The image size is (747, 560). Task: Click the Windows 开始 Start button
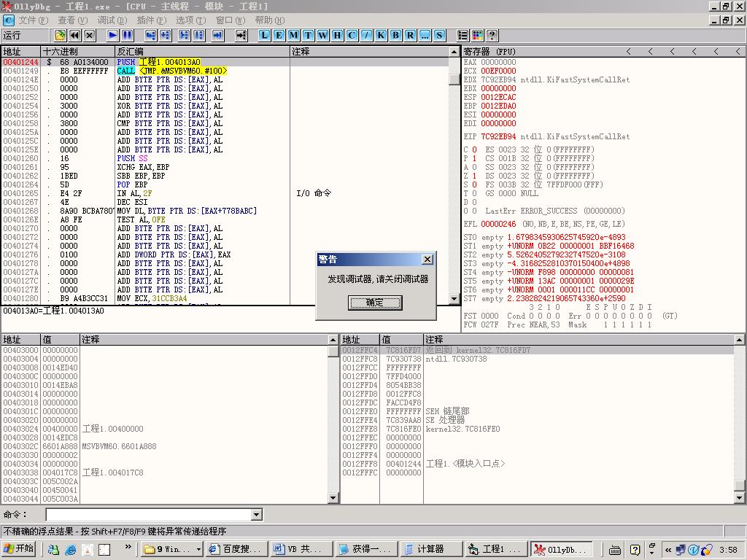(19, 549)
